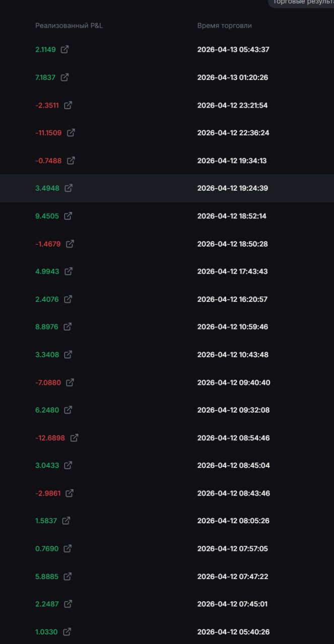Viewport: 334px width, 644px height.
Task: Open share icon for 9.4505 profit
Action: [68, 216]
